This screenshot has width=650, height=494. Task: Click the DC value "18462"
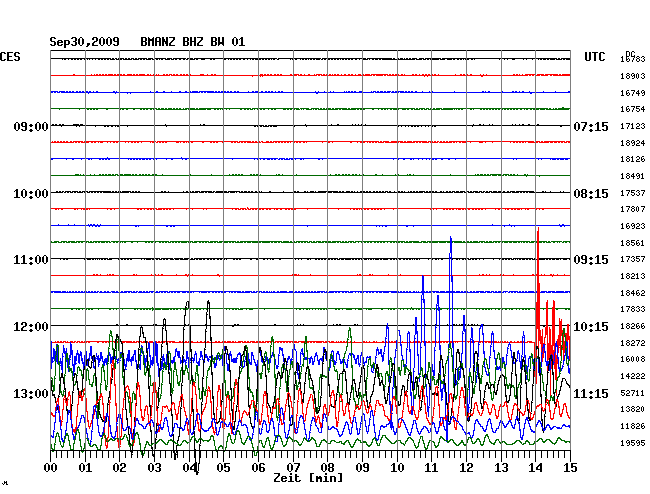click(633, 293)
